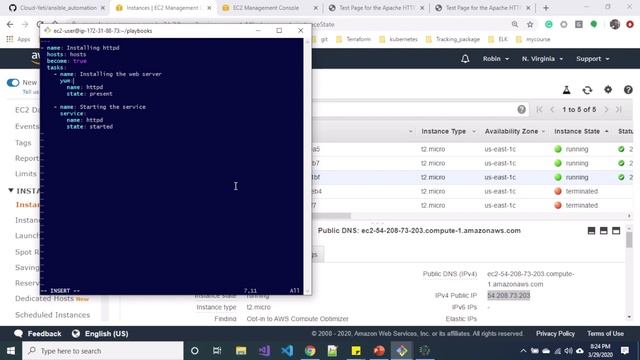This screenshot has height=360, width=640.
Task: Set details pane to medium layout icon
Action: click(x=604, y=231)
